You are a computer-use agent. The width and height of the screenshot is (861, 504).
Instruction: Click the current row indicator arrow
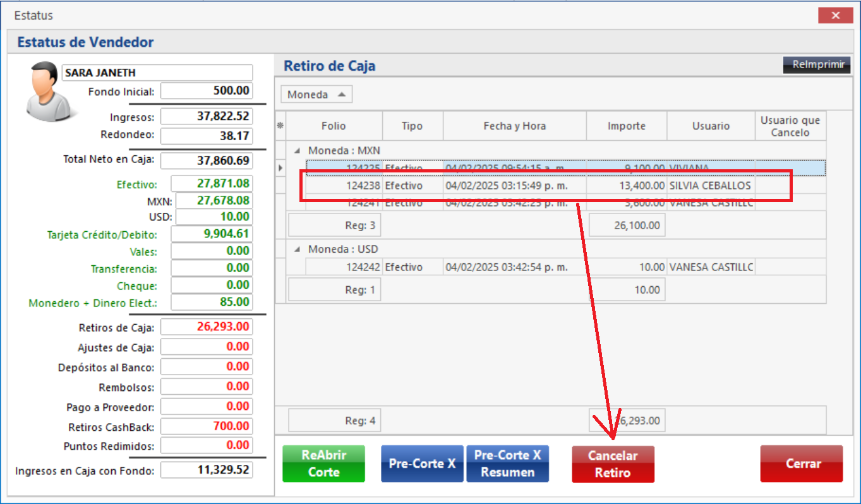(280, 168)
